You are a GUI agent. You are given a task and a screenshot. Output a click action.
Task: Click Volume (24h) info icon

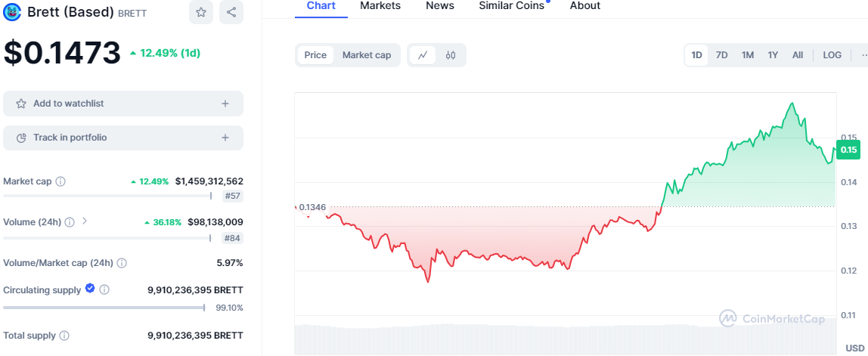tap(70, 222)
